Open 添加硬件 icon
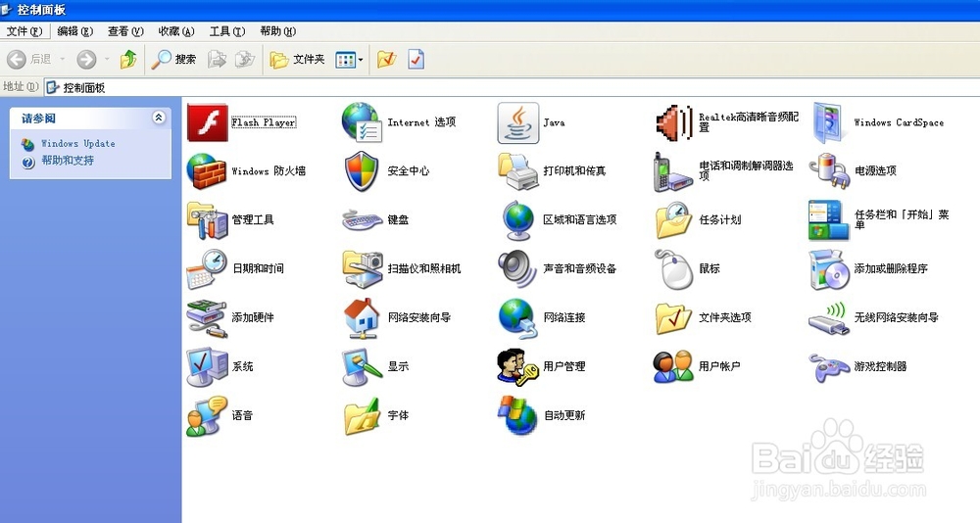 206,318
